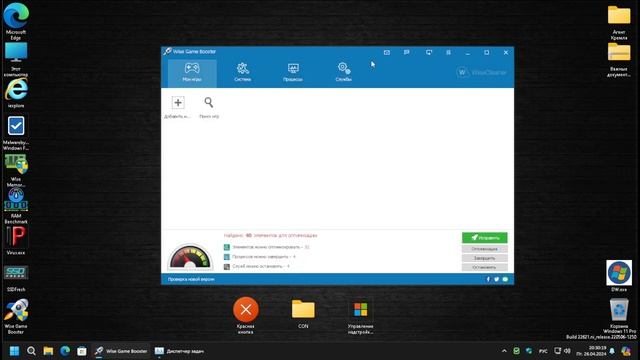
Task: Click the monitor icon in the title bar
Action: [x=429, y=52]
